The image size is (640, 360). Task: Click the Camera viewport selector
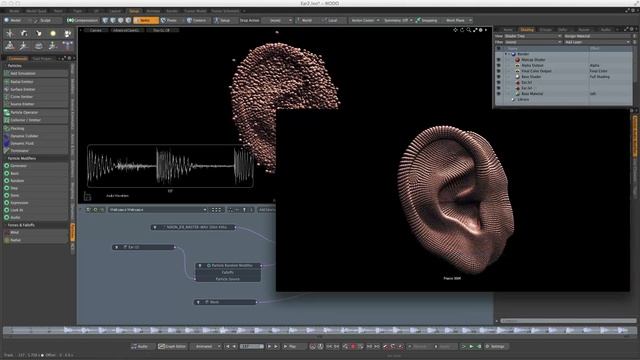tap(95, 30)
